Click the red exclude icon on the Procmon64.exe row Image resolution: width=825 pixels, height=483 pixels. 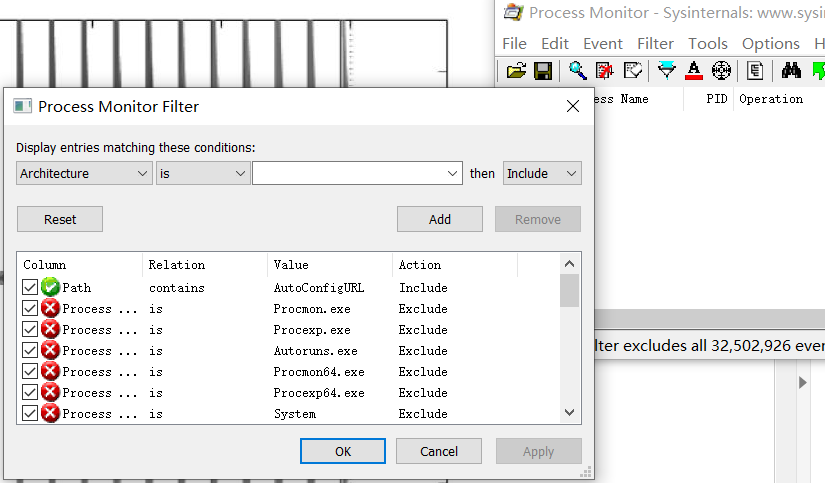pos(51,371)
